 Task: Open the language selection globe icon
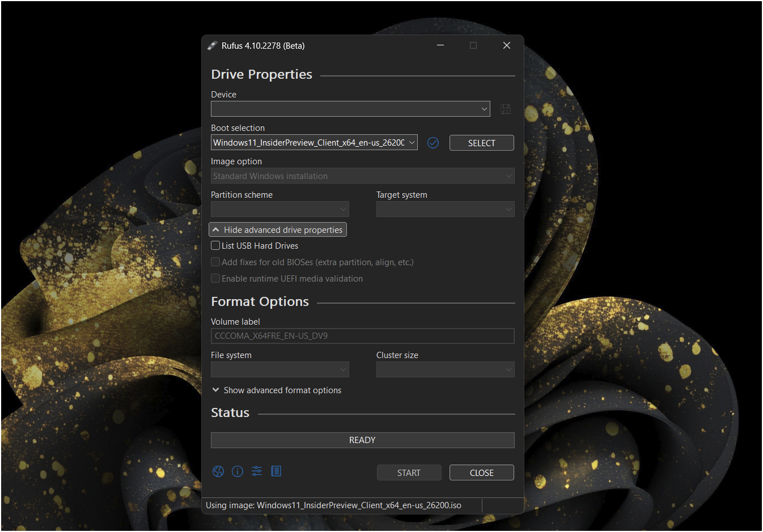[218, 471]
